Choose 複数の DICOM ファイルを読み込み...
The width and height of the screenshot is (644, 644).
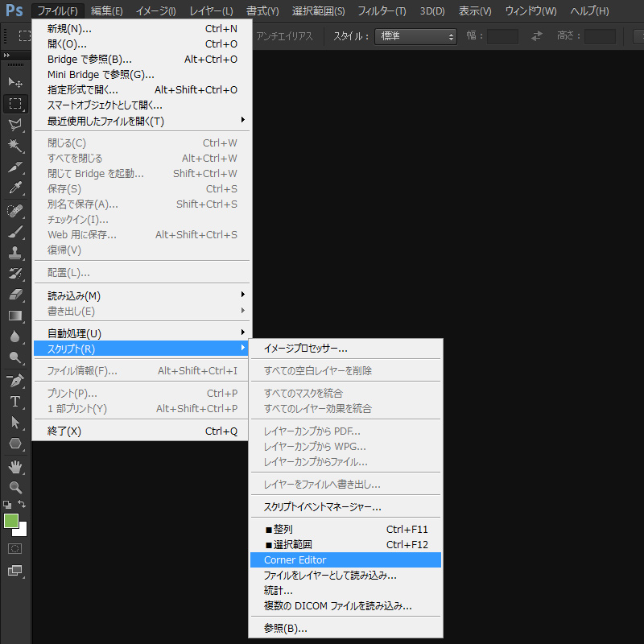click(345, 606)
